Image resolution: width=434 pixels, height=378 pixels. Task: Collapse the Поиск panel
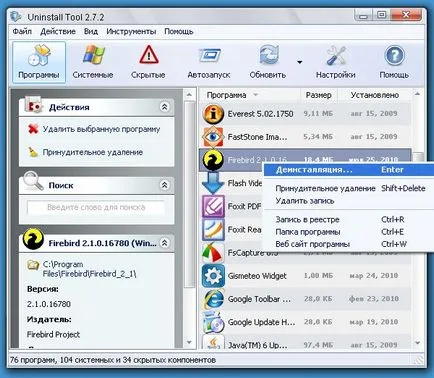click(x=164, y=185)
